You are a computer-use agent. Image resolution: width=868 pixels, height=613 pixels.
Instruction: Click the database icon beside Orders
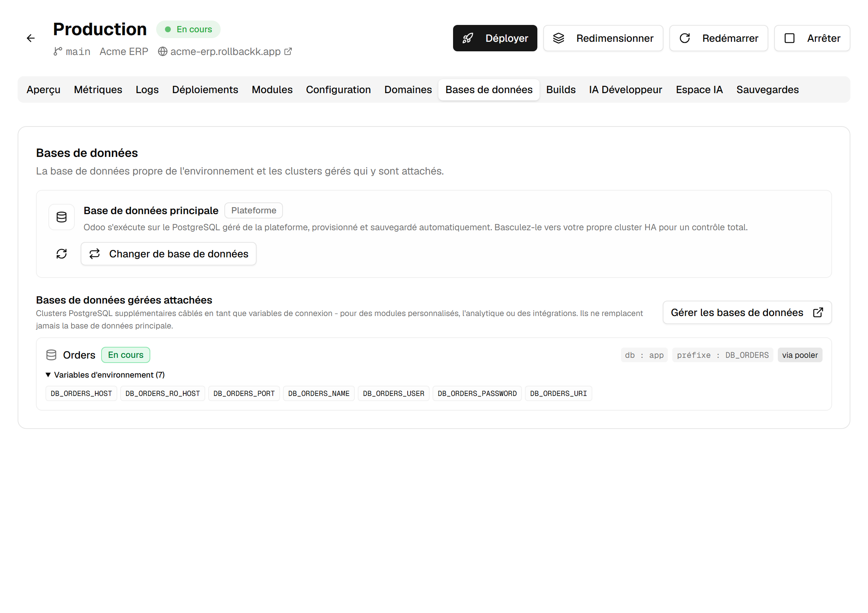[51, 355]
